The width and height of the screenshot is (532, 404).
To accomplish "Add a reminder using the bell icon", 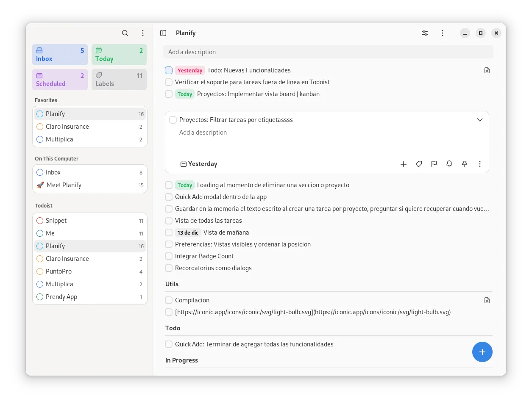I will (x=449, y=164).
